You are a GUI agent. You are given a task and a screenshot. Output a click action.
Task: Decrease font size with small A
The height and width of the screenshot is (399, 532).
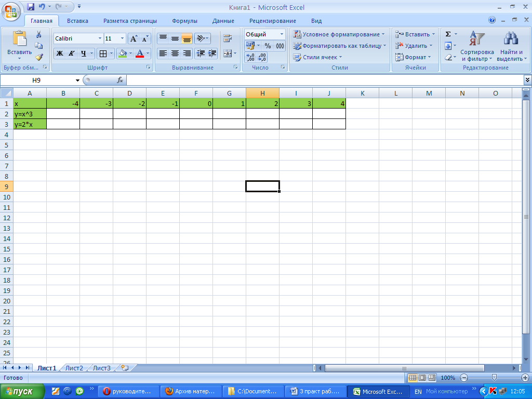click(145, 38)
